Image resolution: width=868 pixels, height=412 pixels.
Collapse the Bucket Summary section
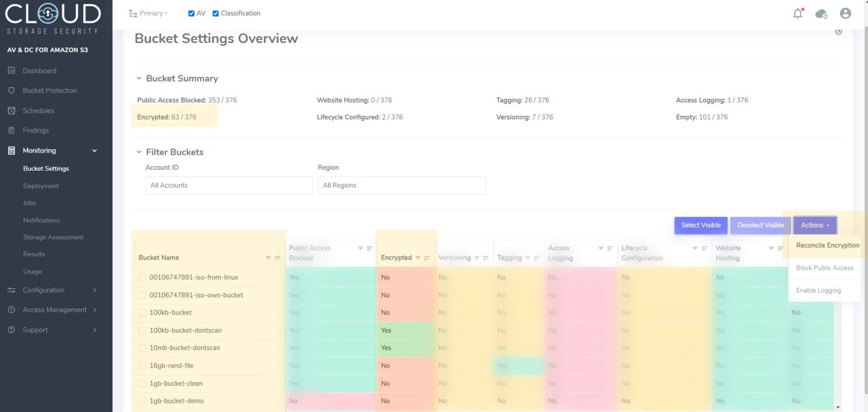pos(139,78)
